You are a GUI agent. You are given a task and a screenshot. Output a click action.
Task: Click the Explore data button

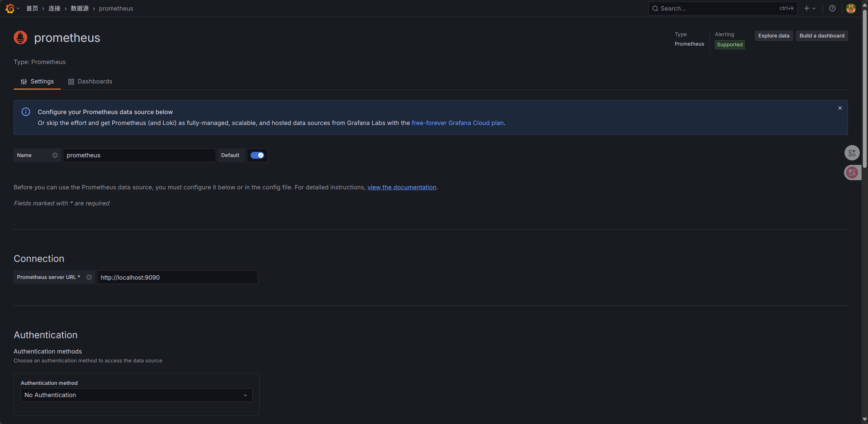coord(774,36)
